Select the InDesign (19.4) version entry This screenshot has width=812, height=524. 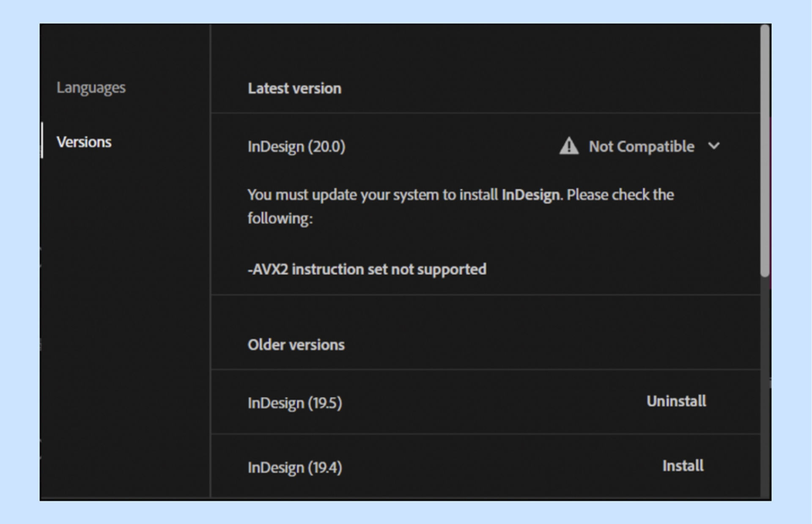(294, 467)
